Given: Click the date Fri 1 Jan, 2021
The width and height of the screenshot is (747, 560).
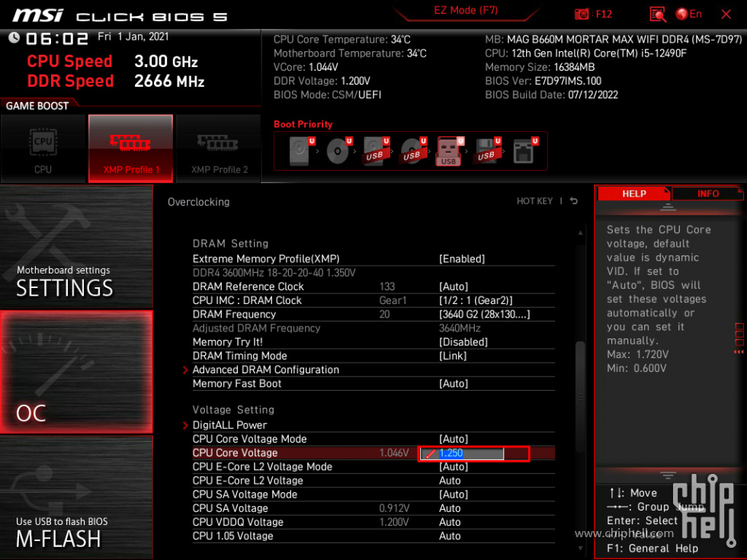Looking at the screenshot, I should [x=133, y=37].
